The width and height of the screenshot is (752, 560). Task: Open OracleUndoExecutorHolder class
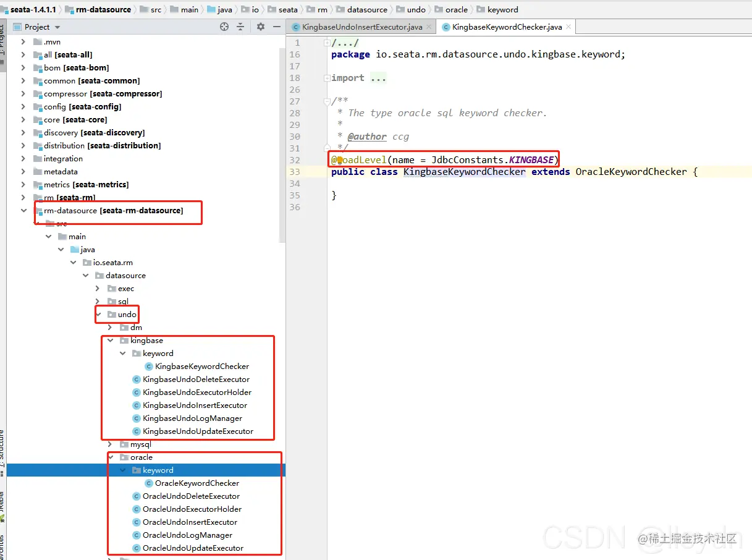(192, 509)
